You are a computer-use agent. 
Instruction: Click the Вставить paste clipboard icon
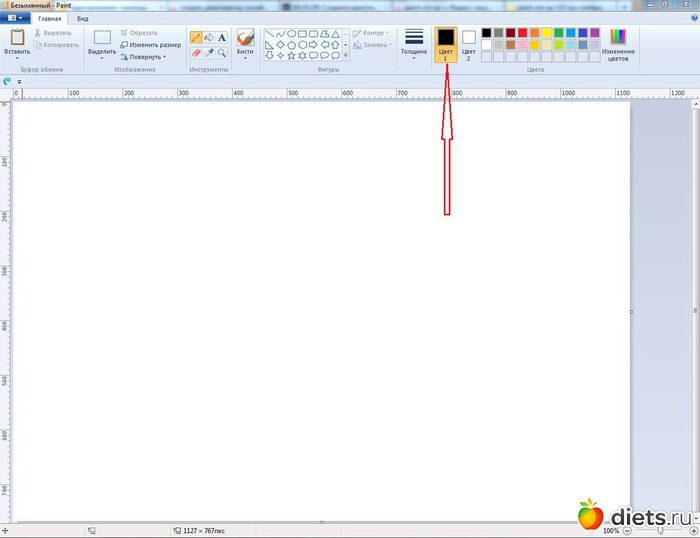[17, 37]
